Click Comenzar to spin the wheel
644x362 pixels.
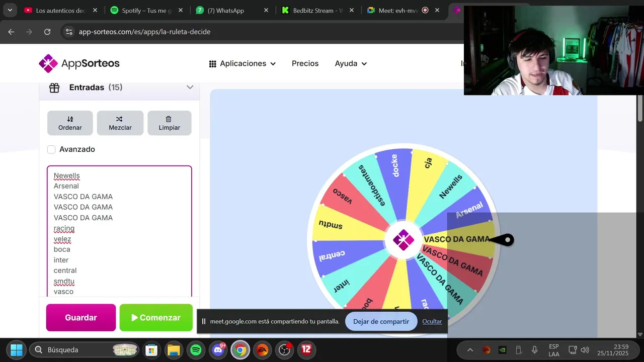pos(156,318)
